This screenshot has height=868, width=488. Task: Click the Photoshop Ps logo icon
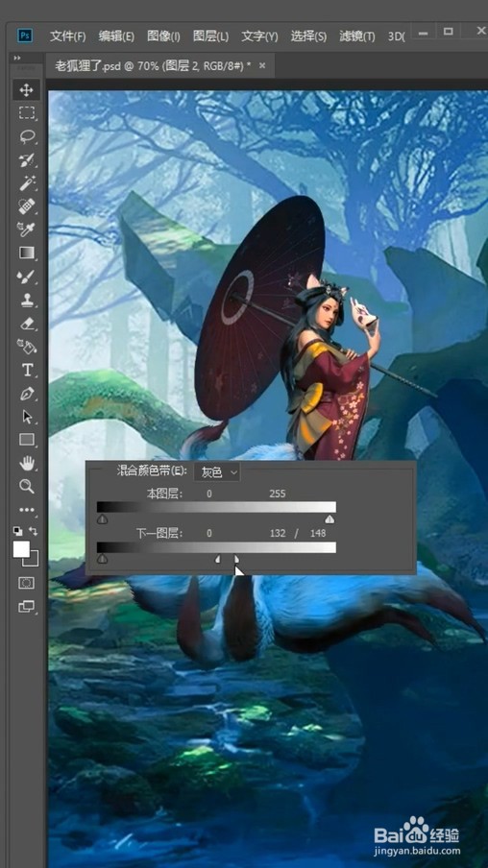(x=25, y=36)
